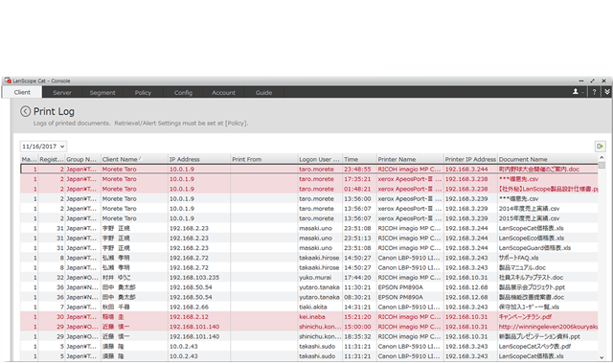
Task: Click scrollbar up arrow in log table
Action: point(602,157)
